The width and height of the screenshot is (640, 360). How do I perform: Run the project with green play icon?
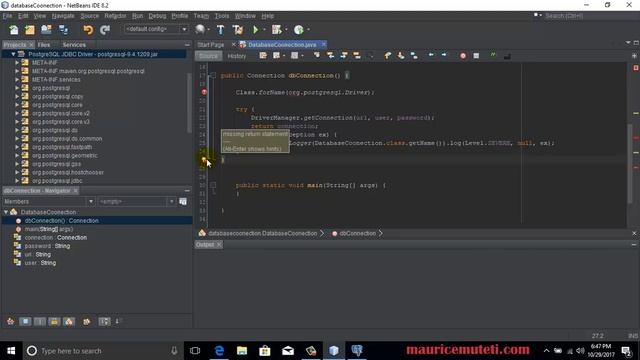[x=256, y=30]
